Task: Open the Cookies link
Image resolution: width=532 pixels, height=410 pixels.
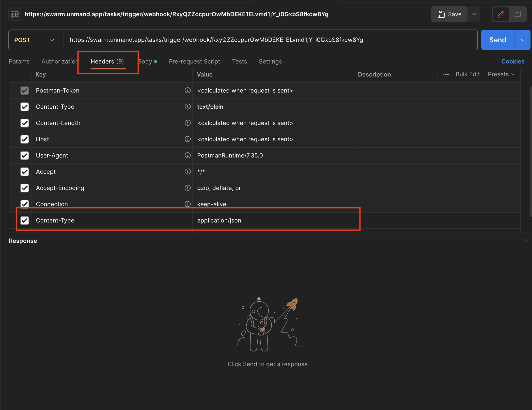Action: click(513, 62)
